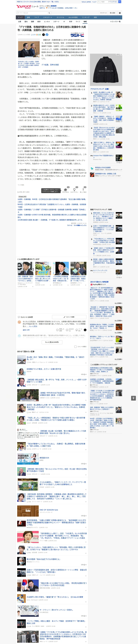The width and height of the screenshot is (138, 644).
Task: Share the comment on X
Action: 85,330
